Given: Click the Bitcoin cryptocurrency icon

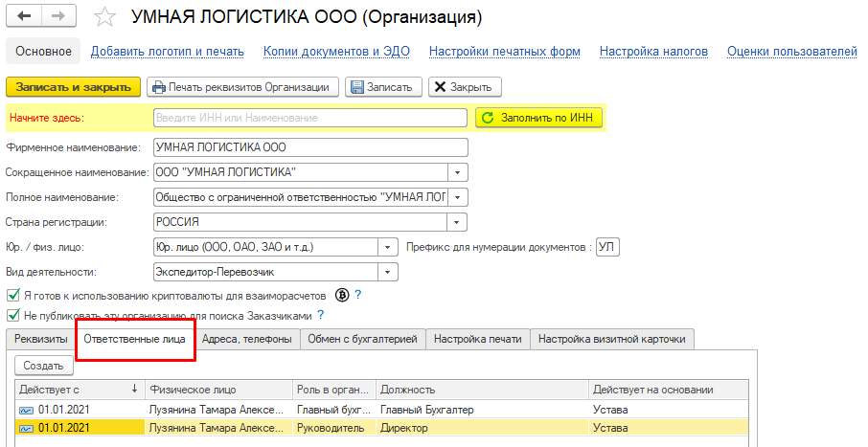Looking at the screenshot, I should click(343, 296).
